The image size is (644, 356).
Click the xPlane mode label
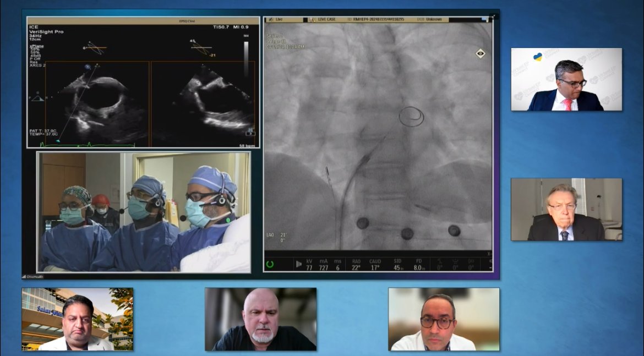(36, 46)
